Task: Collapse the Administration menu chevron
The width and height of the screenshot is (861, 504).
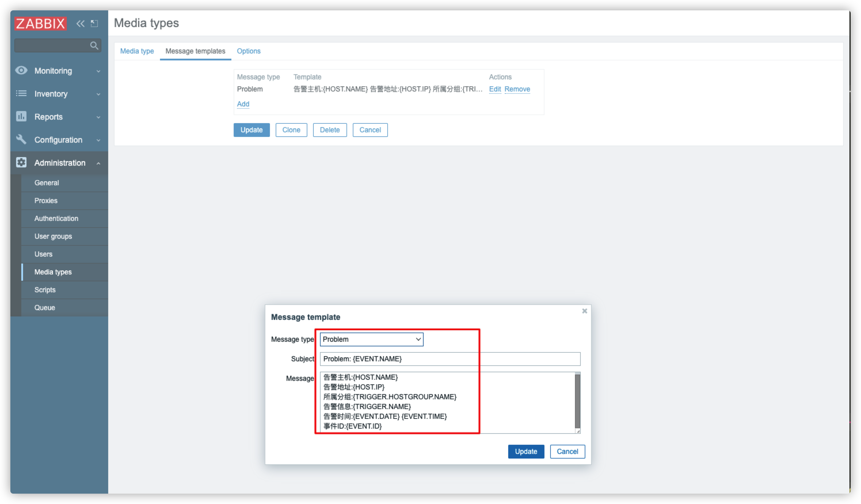Action: click(x=98, y=163)
